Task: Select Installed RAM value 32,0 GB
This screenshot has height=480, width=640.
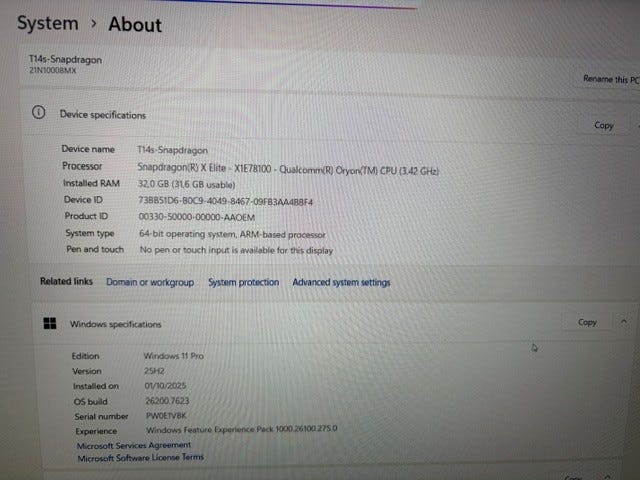Action: click(187, 184)
